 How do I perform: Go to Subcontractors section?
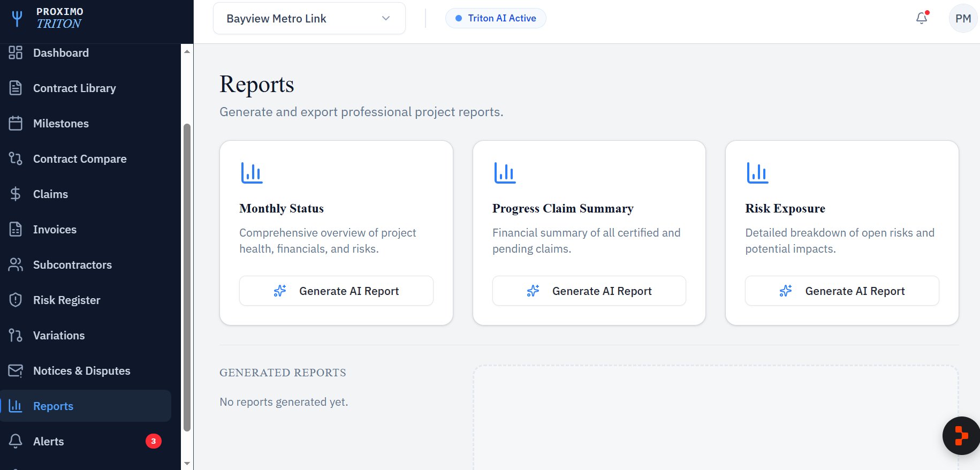tap(86, 264)
